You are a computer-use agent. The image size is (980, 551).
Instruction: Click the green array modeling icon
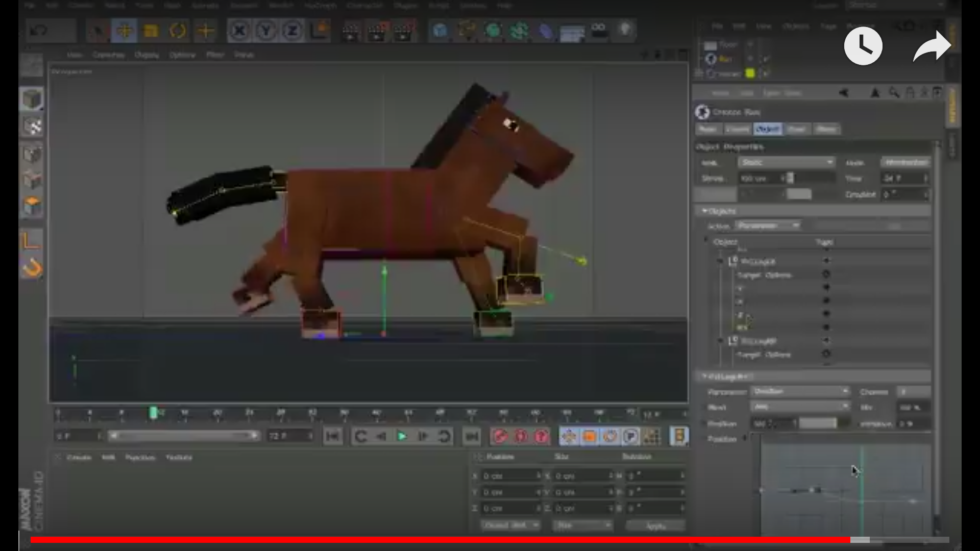pyautogui.click(x=520, y=31)
